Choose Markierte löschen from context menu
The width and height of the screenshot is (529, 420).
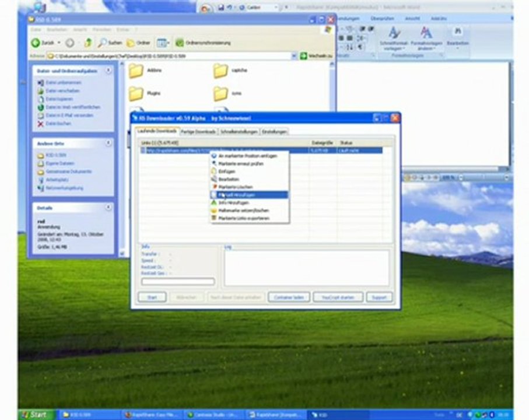(x=249, y=187)
